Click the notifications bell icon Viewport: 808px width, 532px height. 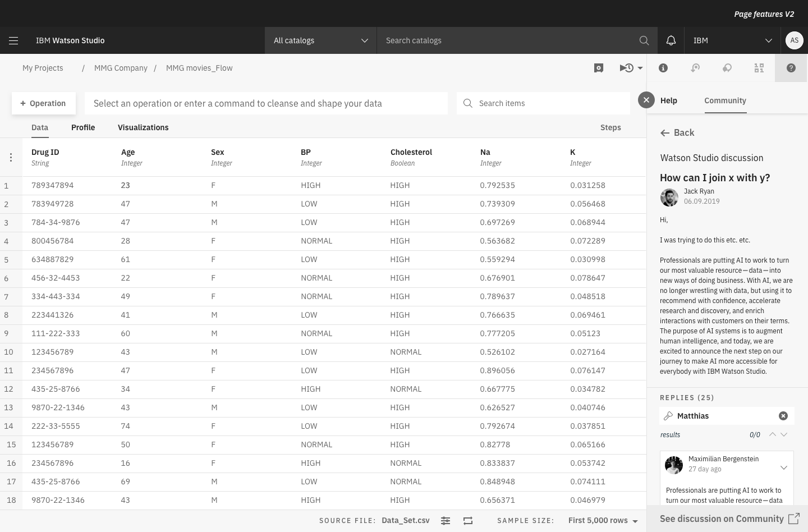[671, 40]
